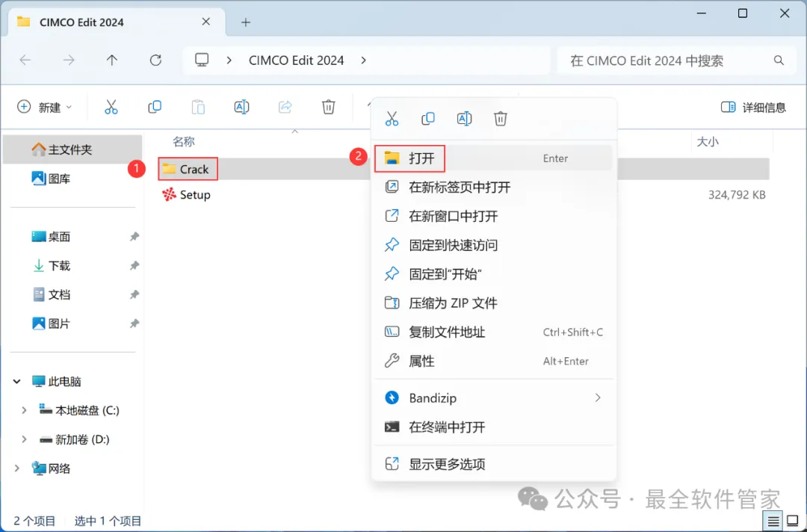
Task: Click the CIMCO Edit 2024 breadcrumb
Action: 296,61
